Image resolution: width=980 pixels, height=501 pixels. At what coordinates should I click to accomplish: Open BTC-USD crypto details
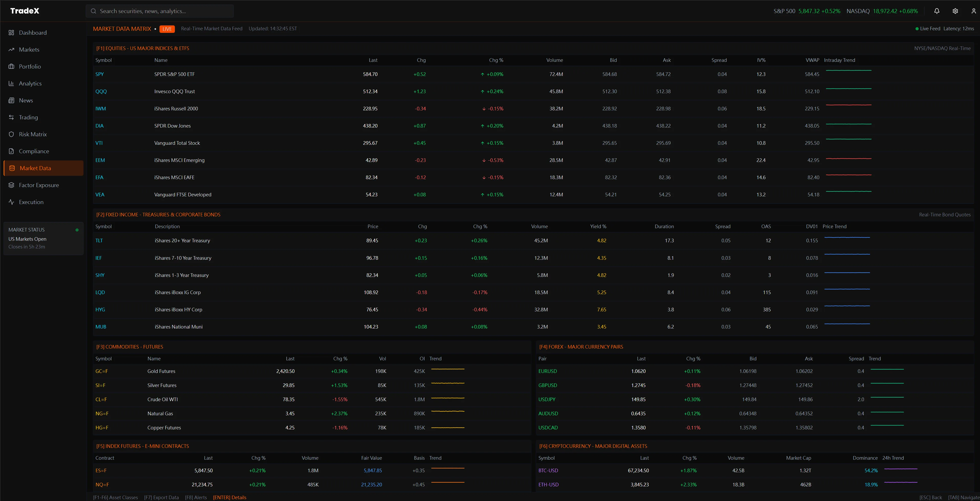[x=548, y=470]
